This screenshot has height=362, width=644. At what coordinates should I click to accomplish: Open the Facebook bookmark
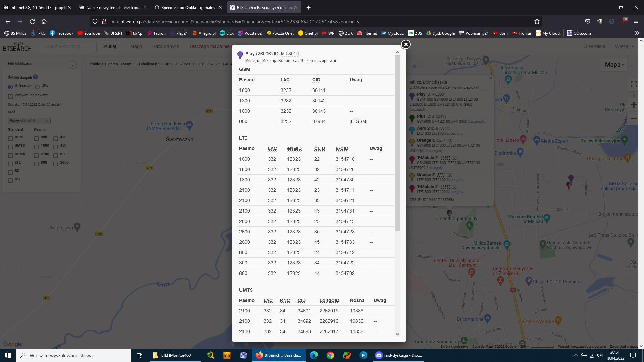62,33
